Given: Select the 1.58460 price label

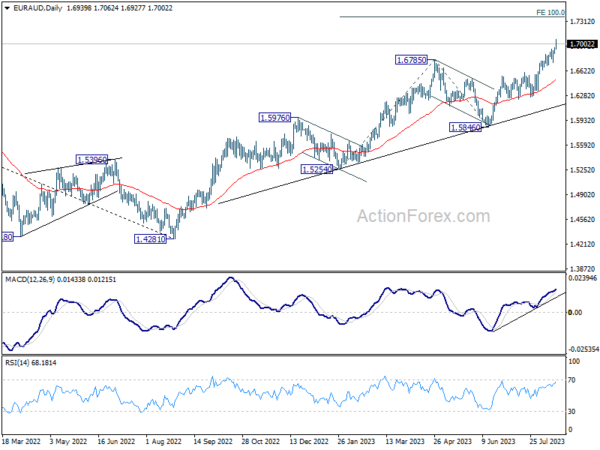Looking at the screenshot, I should tap(465, 127).
